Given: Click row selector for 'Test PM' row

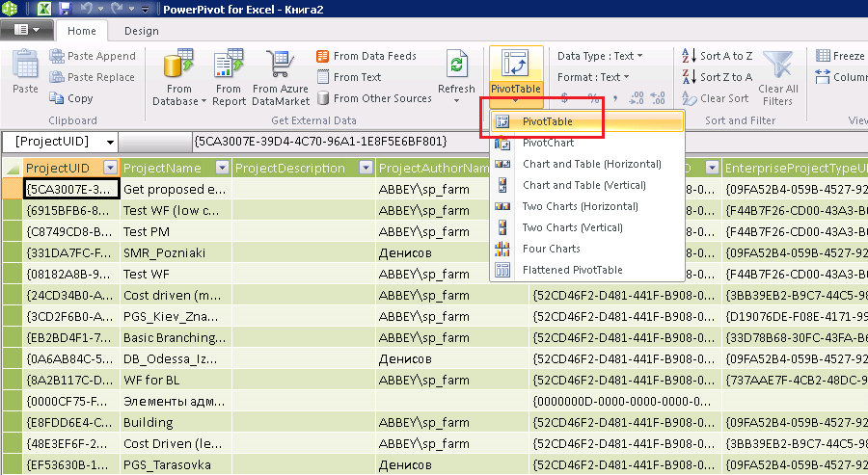Looking at the screenshot, I should tap(13, 231).
